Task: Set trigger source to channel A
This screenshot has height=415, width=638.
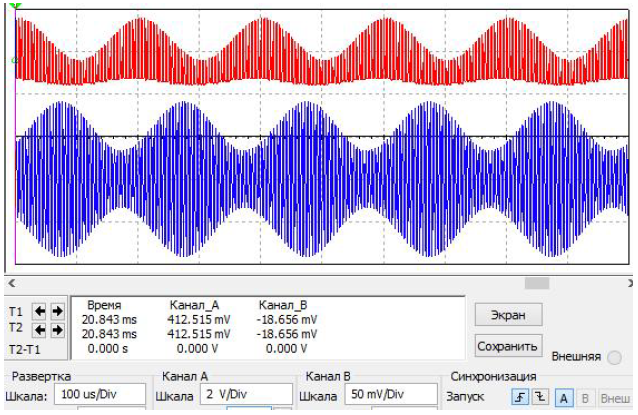Action: [x=564, y=397]
